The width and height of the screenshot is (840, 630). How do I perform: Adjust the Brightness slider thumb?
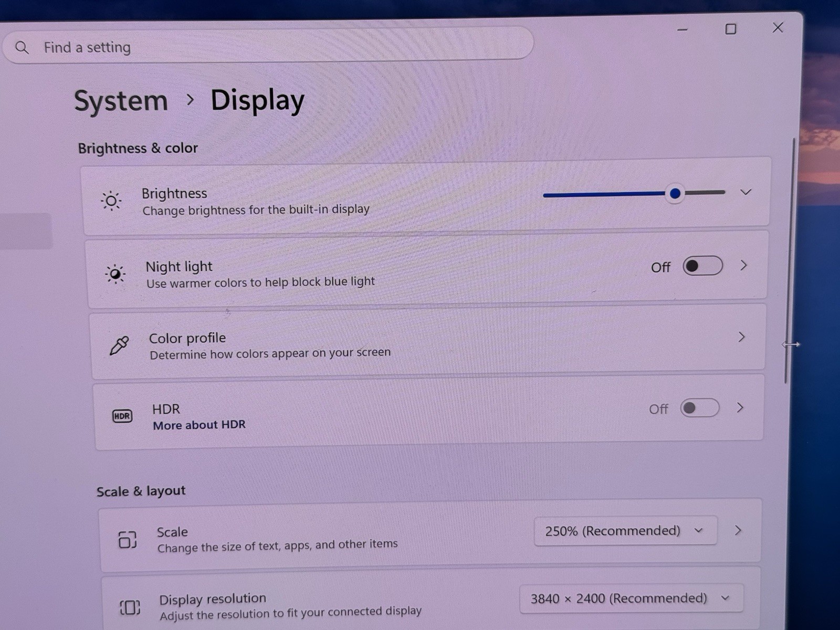pyautogui.click(x=675, y=194)
